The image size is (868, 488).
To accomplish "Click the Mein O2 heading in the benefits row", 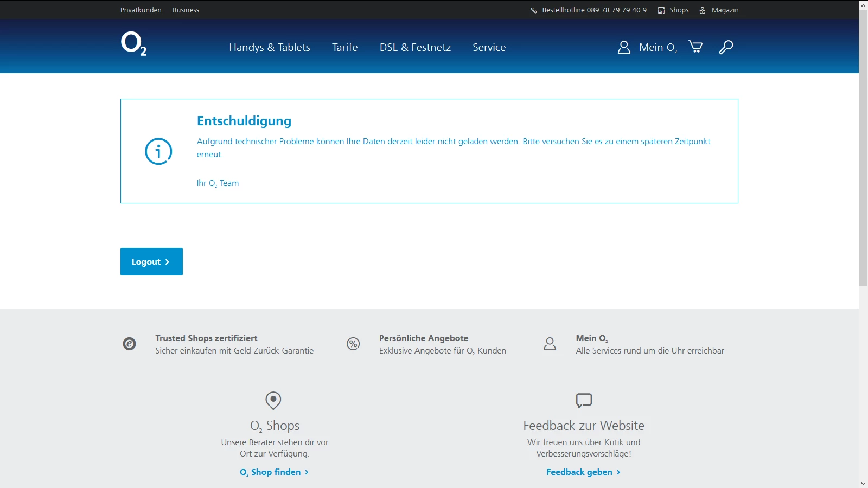I will tap(592, 338).
